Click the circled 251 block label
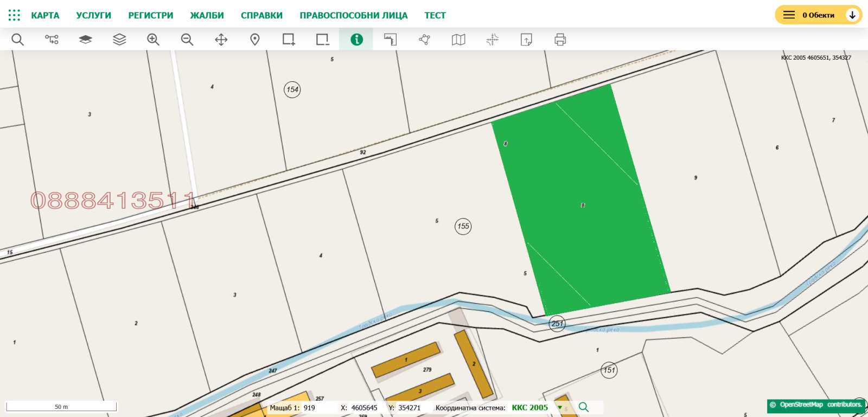This screenshot has width=868, height=417. tap(557, 324)
